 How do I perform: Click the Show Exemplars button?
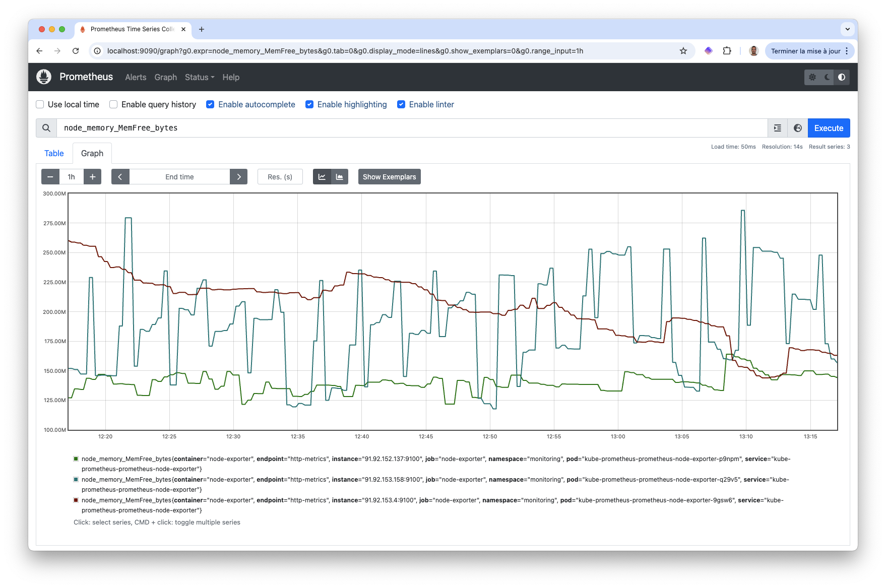pyautogui.click(x=389, y=177)
